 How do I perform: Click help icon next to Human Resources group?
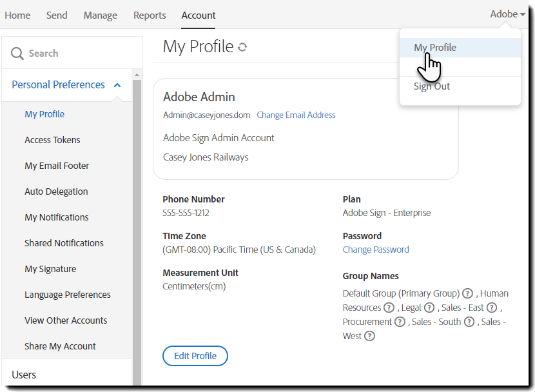389,308
